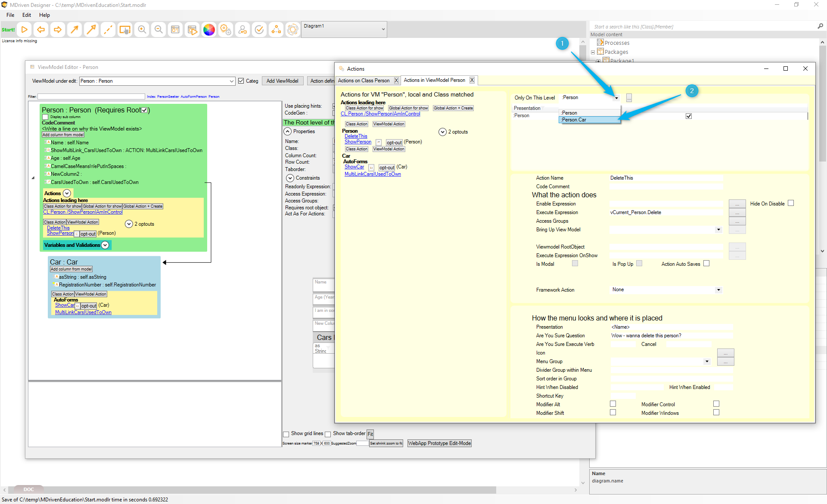Click the checkmark validate toolbar icon
Image resolution: width=827 pixels, height=504 pixels.
point(259,30)
